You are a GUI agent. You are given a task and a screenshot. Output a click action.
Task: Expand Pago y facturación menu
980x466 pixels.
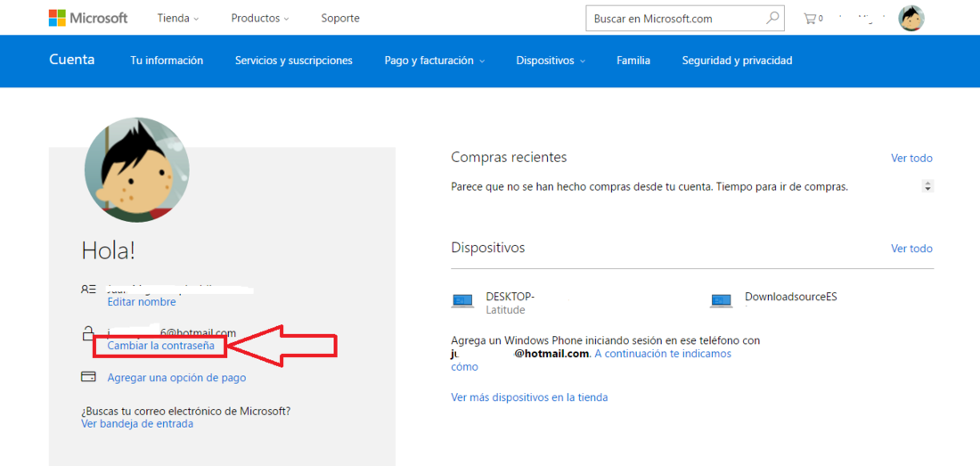click(435, 61)
